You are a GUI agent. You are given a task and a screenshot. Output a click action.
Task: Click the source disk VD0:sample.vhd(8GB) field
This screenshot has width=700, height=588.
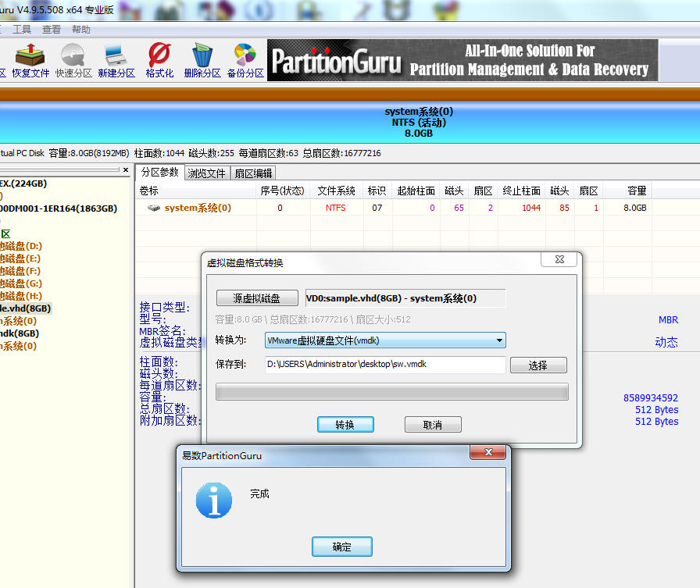(405, 298)
